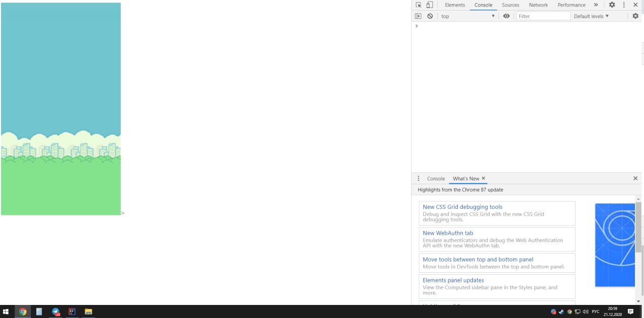Open the Network tab
The image size is (644, 318).
[x=538, y=5]
